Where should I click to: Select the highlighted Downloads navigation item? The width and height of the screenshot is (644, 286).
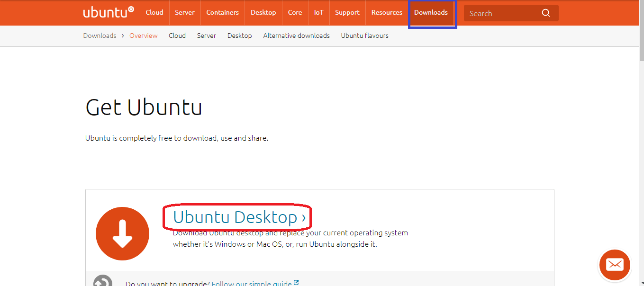(x=432, y=13)
